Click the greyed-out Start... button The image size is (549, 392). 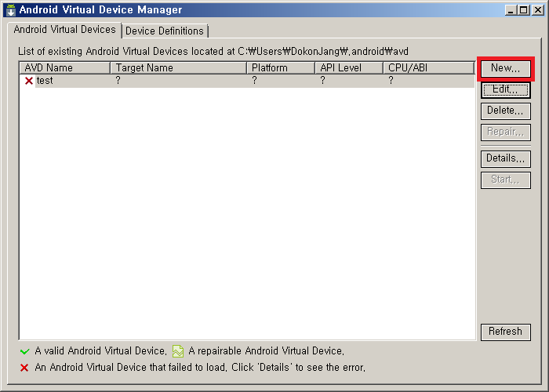point(506,180)
